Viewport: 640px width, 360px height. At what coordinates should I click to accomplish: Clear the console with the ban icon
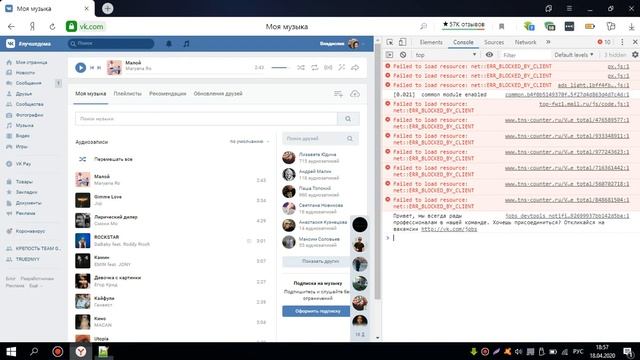403,55
